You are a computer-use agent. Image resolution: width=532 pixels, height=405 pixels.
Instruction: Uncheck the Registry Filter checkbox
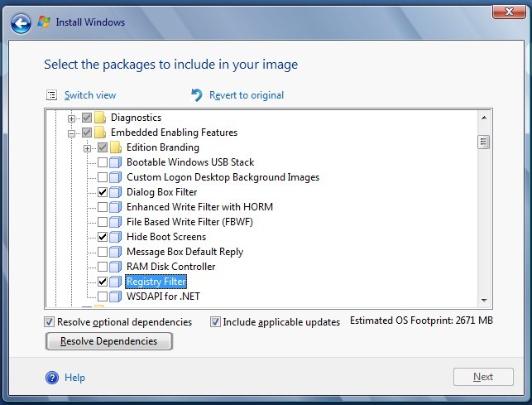[103, 282]
